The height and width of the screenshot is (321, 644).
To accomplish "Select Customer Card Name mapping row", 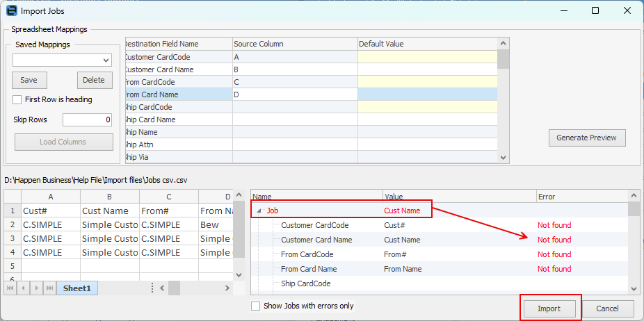I will pyautogui.click(x=311, y=69).
